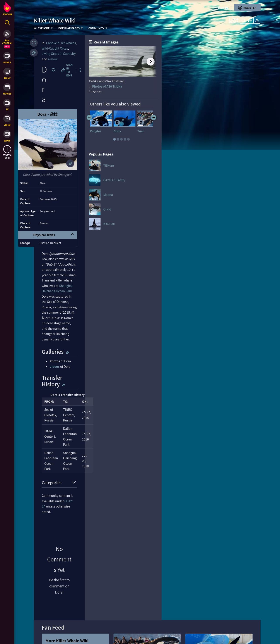
Task: Open the Orkid popular page
Action: 107,209
